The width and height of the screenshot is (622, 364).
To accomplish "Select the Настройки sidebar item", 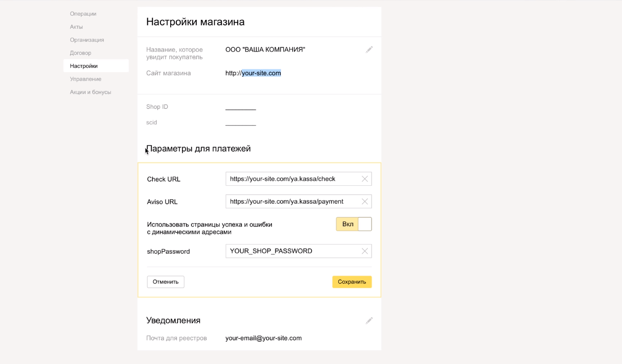I will [x=84, y=66].
